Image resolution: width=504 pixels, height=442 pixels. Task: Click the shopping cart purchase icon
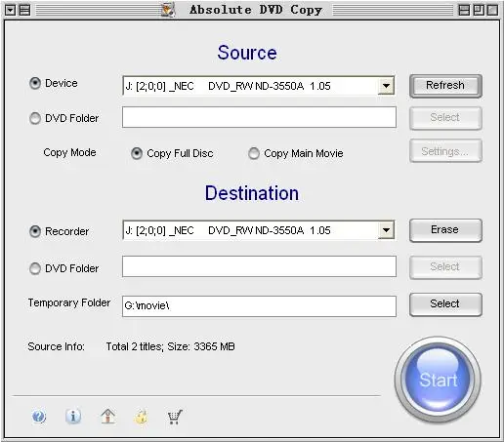pyautogui.click(x=175, y=417)
